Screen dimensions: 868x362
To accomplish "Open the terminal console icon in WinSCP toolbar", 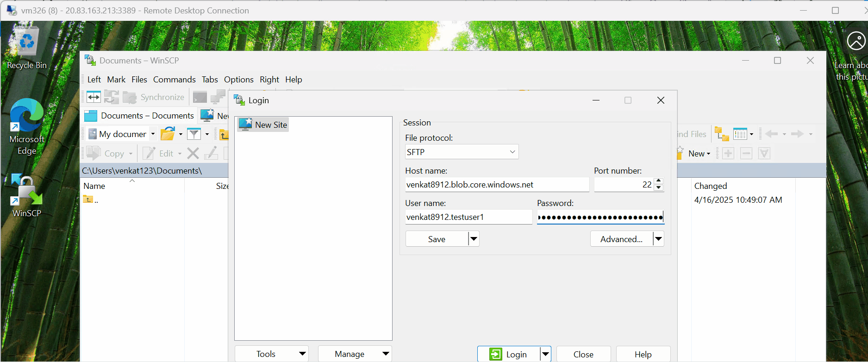I will [200, 97].
